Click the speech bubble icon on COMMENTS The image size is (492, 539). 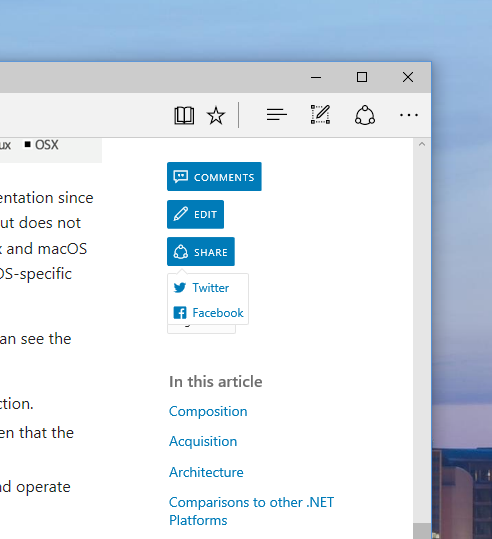181,176
